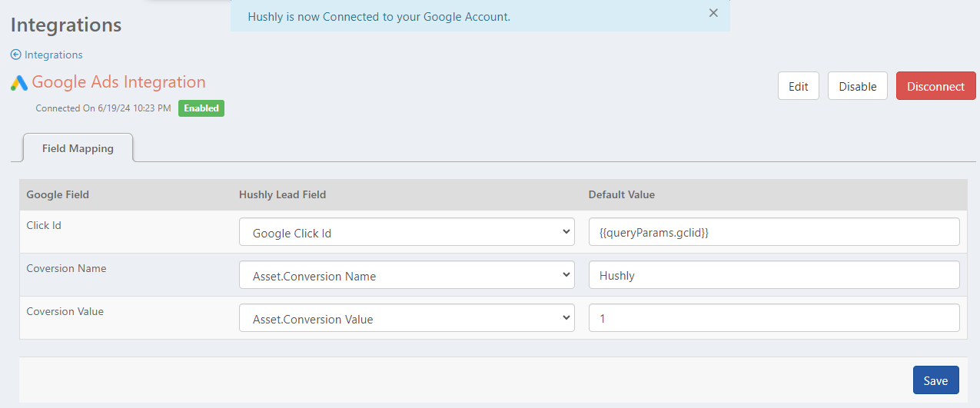Switch to the Field Mapping tab
The image size is (980, 408).
78,148
